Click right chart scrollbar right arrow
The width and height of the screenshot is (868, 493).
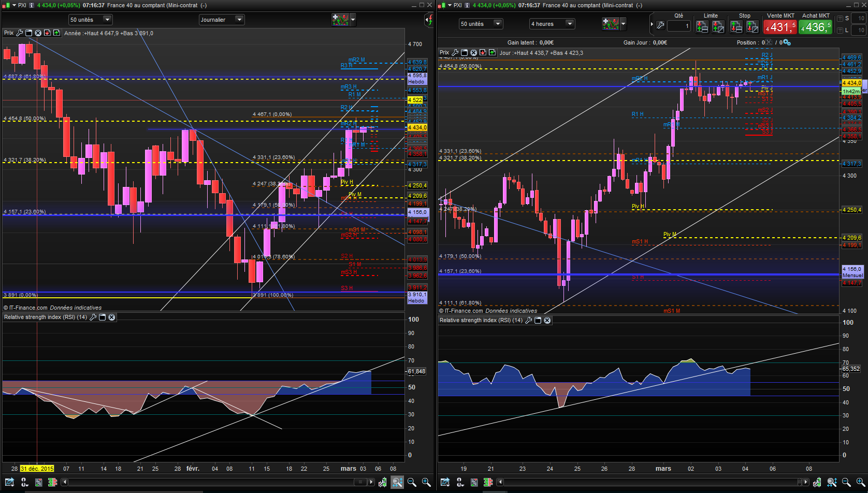tap(806, 482)
